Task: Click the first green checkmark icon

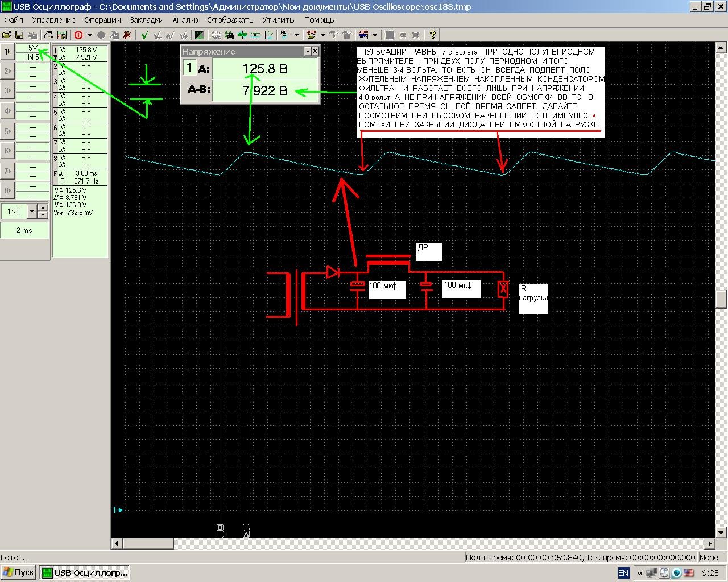Action: coord(145,35)
